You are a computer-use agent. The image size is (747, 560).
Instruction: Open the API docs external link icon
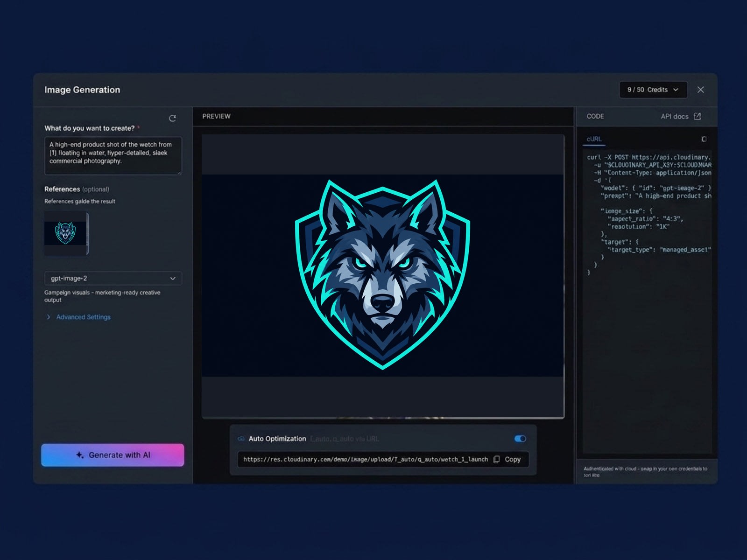pos(697,116)
